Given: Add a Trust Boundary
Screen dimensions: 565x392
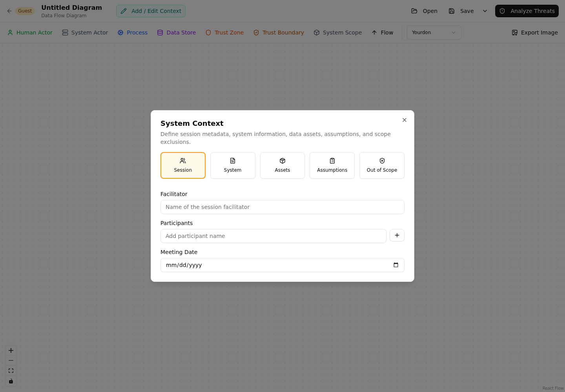Looking at the screenshot, I should click(279, 33).
